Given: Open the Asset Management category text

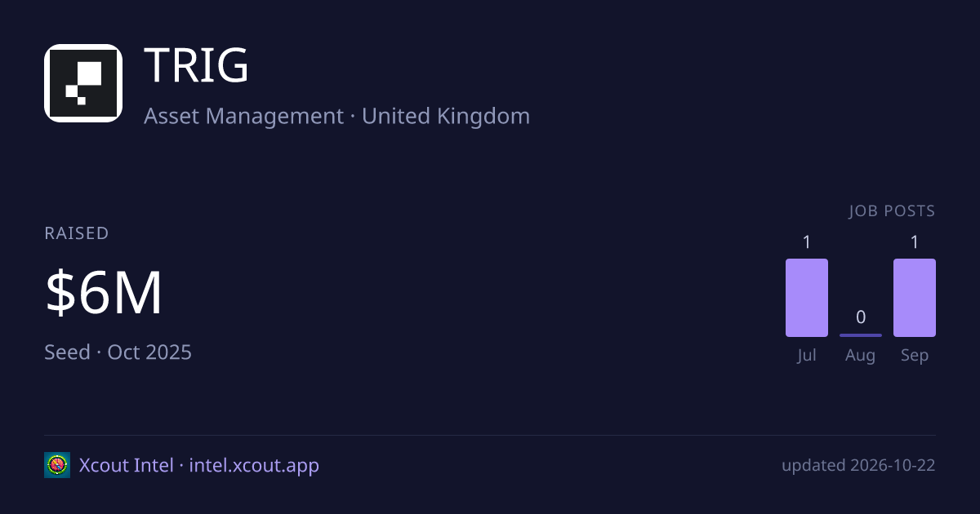Looking at the screenshot, I should pyautogui.click(x=243, y=116).
